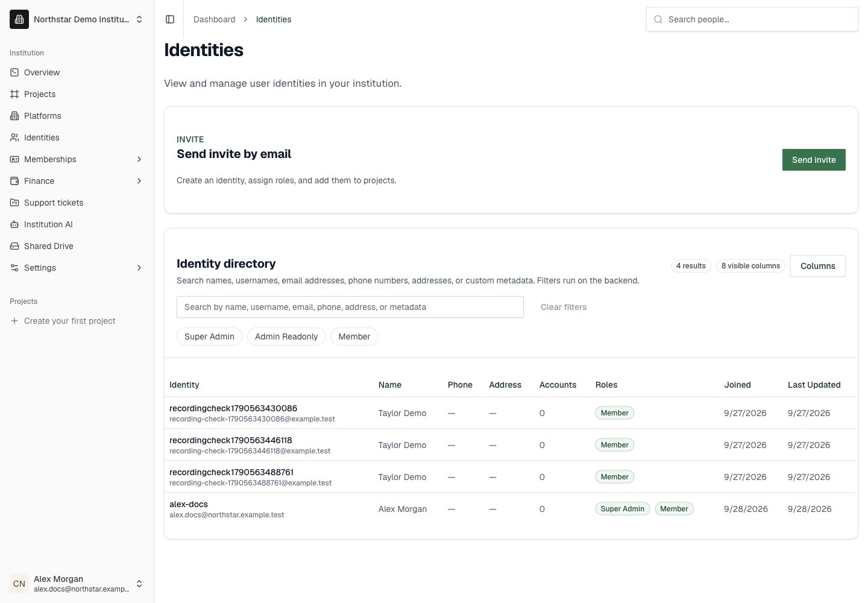Open Platforms from the sidebar

click(77, 116)
